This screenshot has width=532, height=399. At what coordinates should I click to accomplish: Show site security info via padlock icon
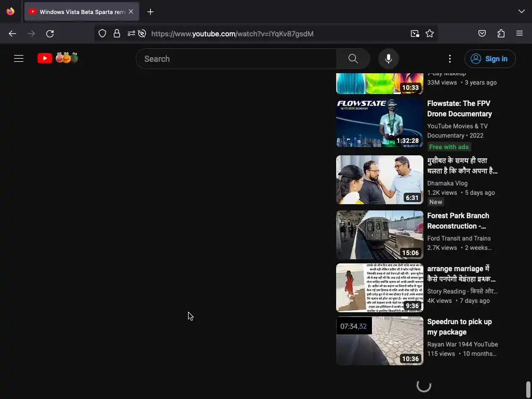tap(117, 33)
